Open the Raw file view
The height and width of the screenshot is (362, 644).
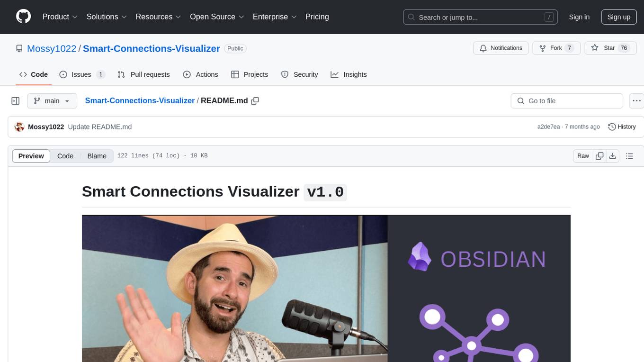pyautogui.click(x=583, y=156)
